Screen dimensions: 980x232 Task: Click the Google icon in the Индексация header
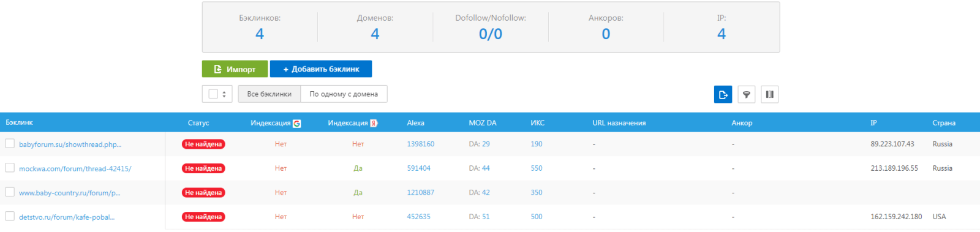[x=296, y=123]
